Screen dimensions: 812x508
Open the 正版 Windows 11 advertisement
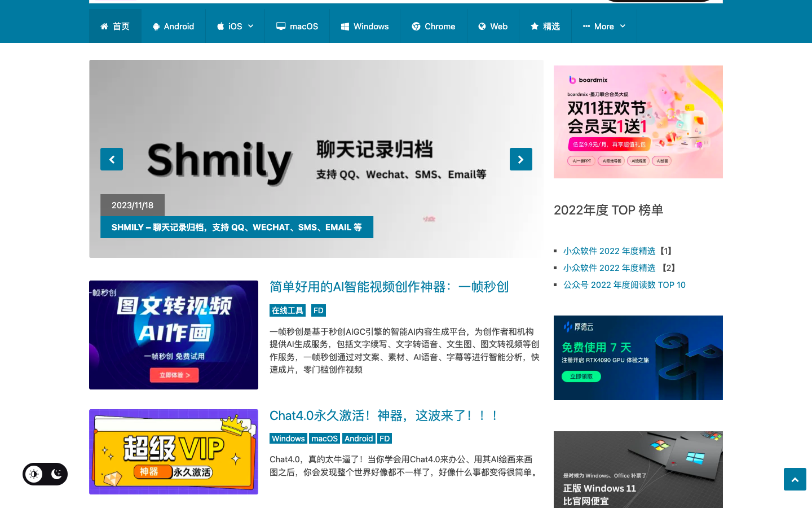[638, 470]
